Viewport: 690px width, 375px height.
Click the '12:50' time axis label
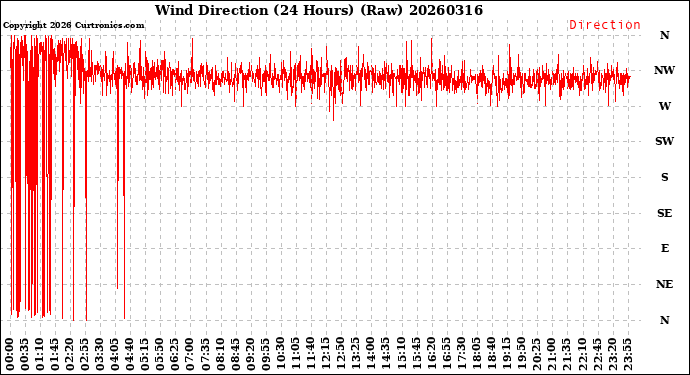tap(341, 354)
